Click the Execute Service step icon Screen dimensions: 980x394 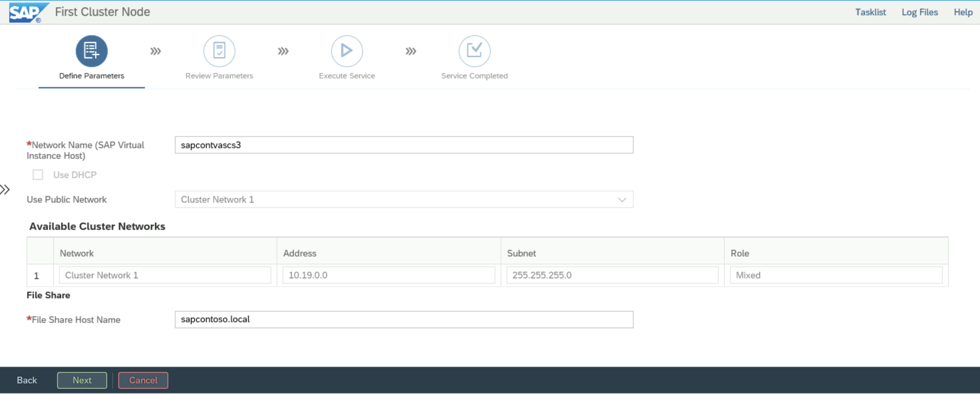[347, 51]
